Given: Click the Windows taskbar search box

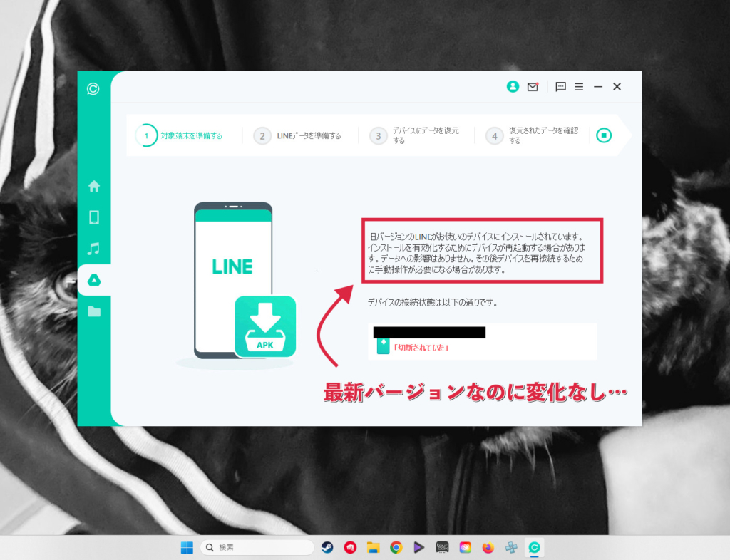Looking at the screenshot, I should [258, 547].
